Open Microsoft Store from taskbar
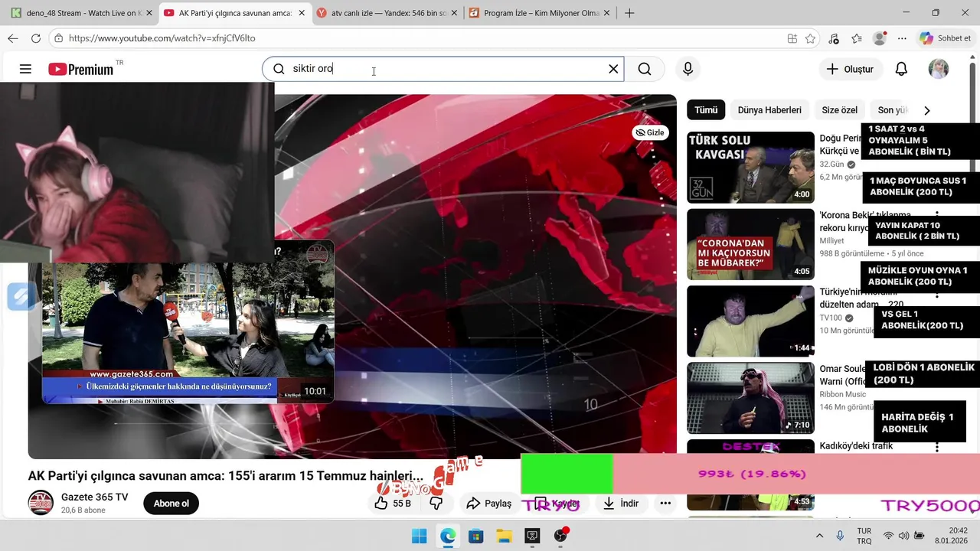Viewport: 980px width, 551px height. point(476,536)
